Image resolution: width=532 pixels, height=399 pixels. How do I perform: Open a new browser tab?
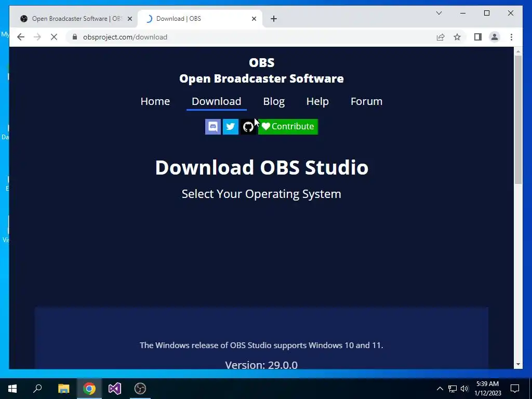point(274,19)
